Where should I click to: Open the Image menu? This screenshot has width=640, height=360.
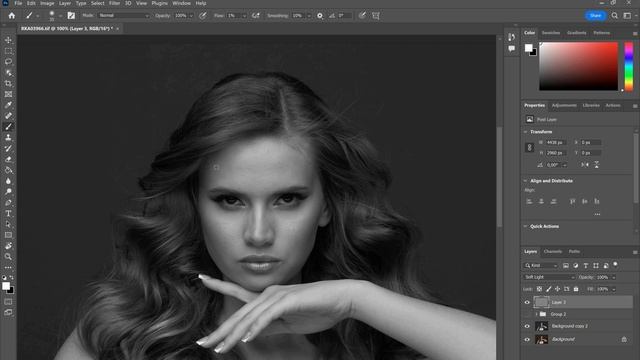(47, 3)
